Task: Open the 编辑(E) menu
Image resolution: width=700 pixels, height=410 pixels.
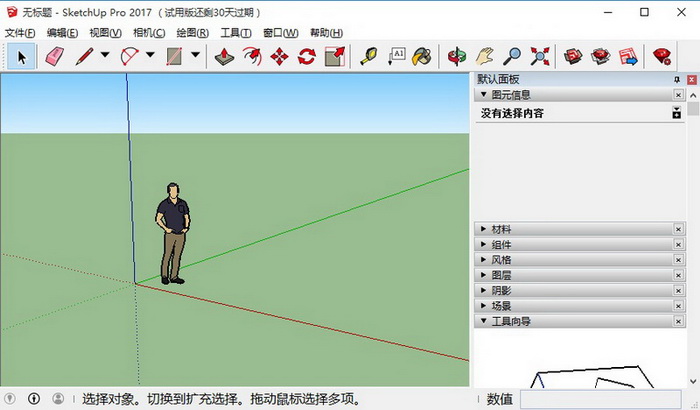Action: [62, 33]
